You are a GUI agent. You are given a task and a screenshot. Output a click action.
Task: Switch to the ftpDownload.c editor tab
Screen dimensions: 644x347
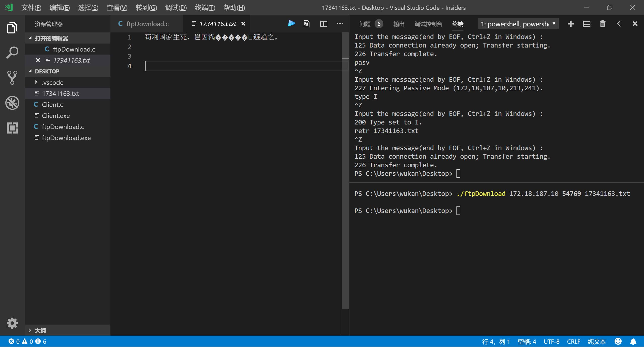[147, 24]
